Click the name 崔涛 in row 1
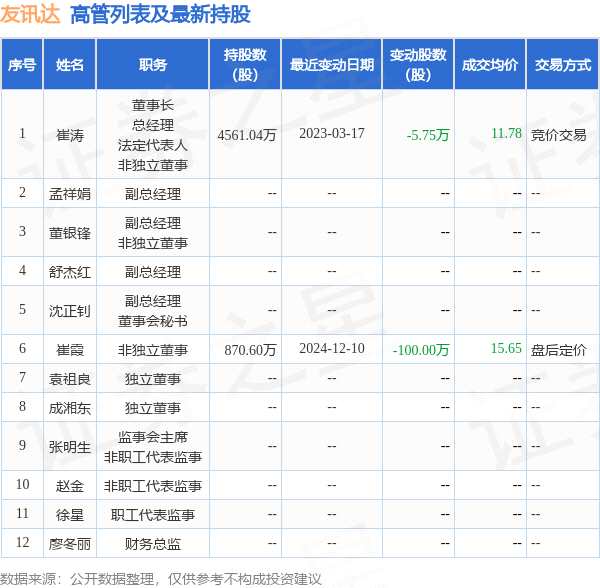Viewport: 600px width, 588px height. point(70,135)
